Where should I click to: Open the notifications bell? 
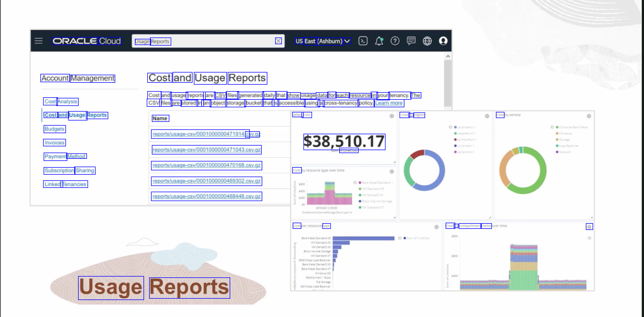(x=379, y=41)
